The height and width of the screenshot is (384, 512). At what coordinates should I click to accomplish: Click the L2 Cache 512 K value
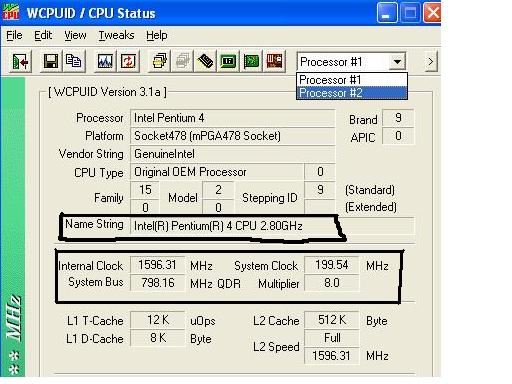point(332,320)
